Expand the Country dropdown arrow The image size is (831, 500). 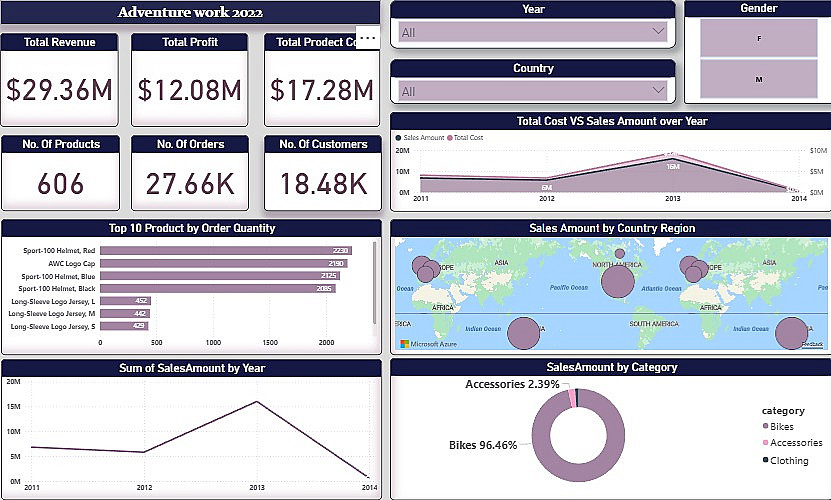click(x=658, y=90)
